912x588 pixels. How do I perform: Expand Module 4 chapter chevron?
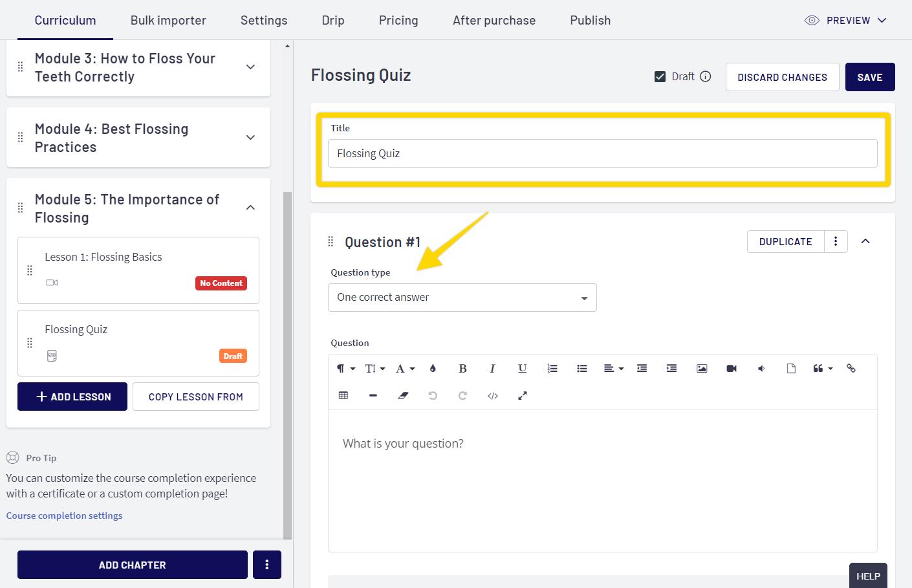(250, 138)
